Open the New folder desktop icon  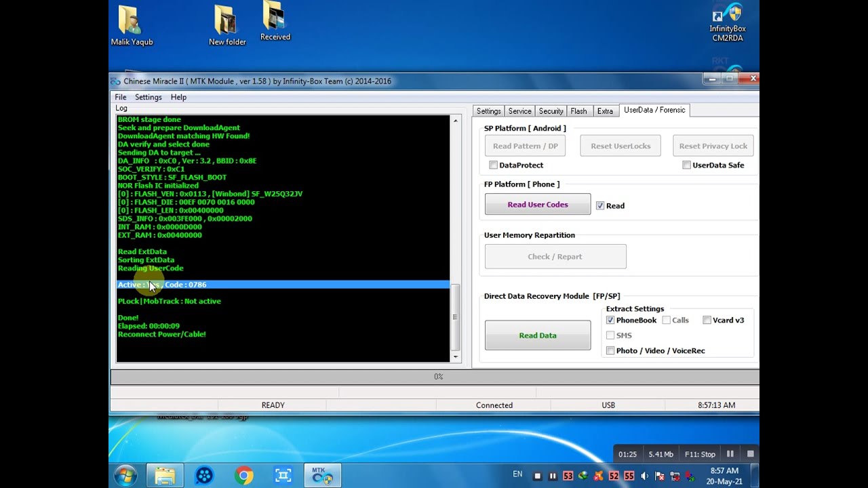click(227, 26)
